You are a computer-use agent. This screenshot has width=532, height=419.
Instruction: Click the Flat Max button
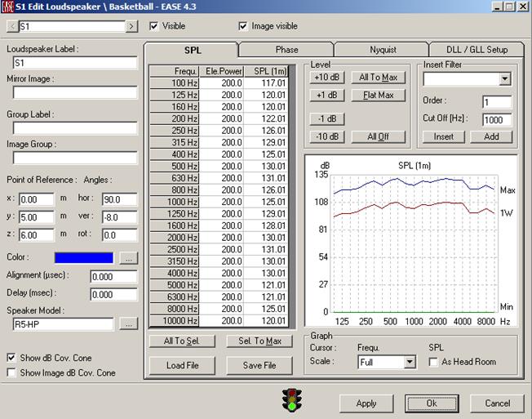[378, 96]
